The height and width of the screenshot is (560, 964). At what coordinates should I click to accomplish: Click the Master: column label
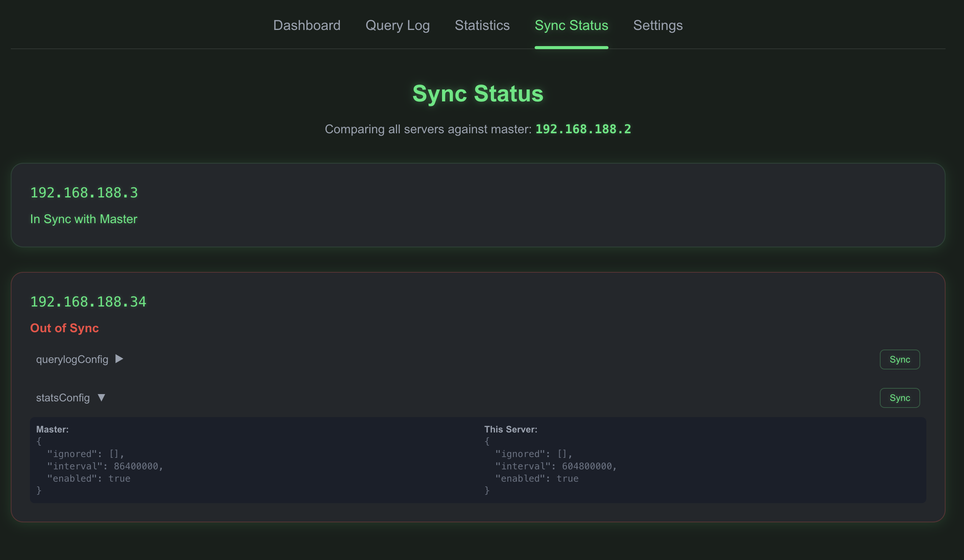pos(52,429)
